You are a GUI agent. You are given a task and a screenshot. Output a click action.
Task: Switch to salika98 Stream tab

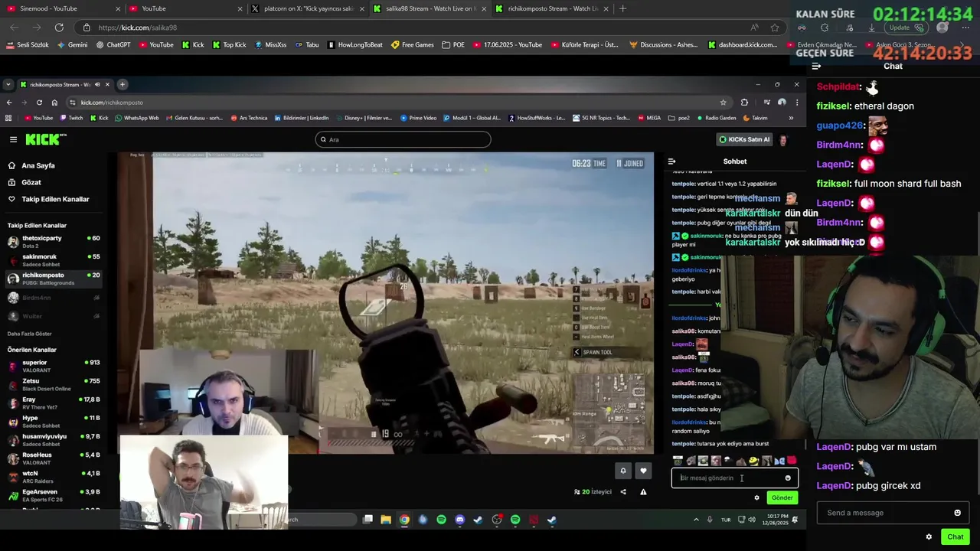tap(429, 8)
